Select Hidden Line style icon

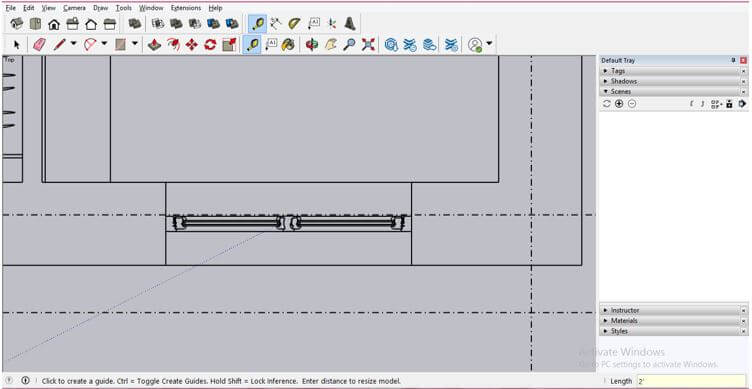point(195,24)
